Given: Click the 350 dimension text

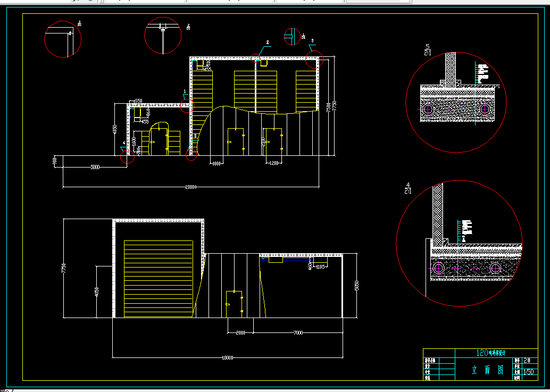Looking at the screenshot, I should [x=138, y=101].
